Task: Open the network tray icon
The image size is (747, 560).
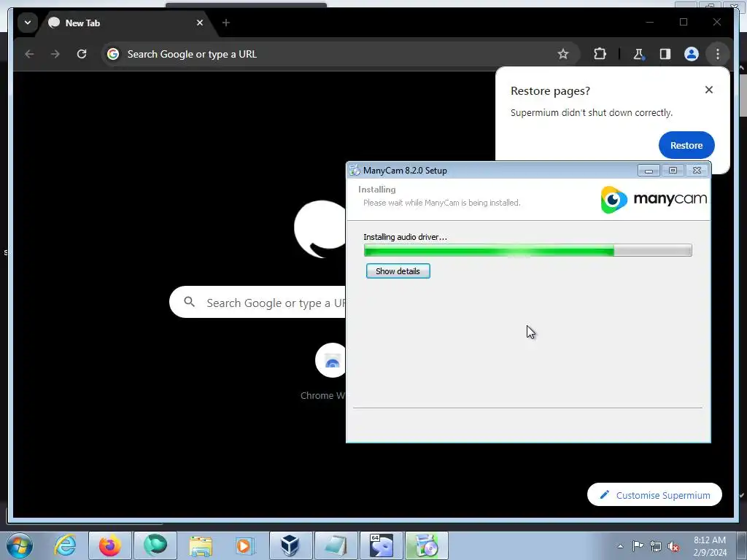Action: 656,546
